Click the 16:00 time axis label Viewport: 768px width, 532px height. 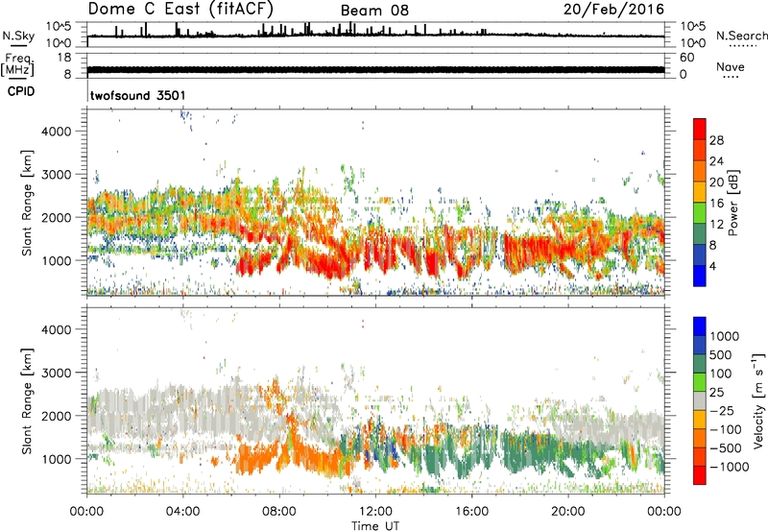471,512
